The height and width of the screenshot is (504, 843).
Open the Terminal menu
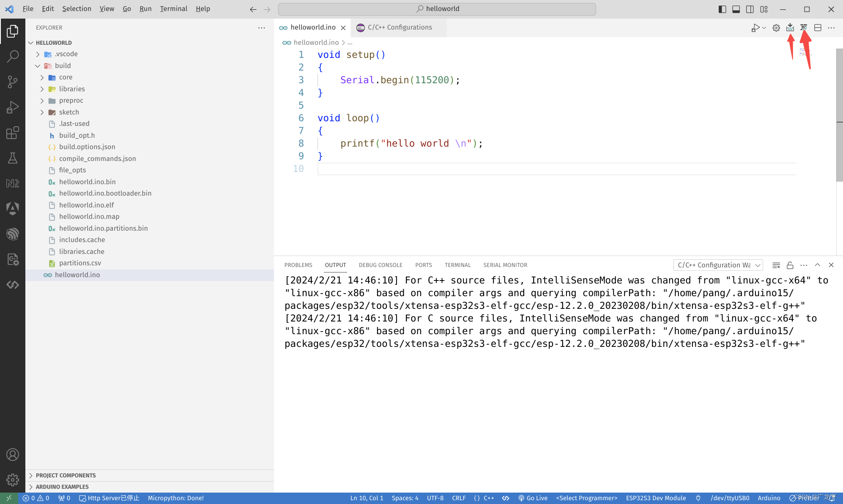click(173, 8)
